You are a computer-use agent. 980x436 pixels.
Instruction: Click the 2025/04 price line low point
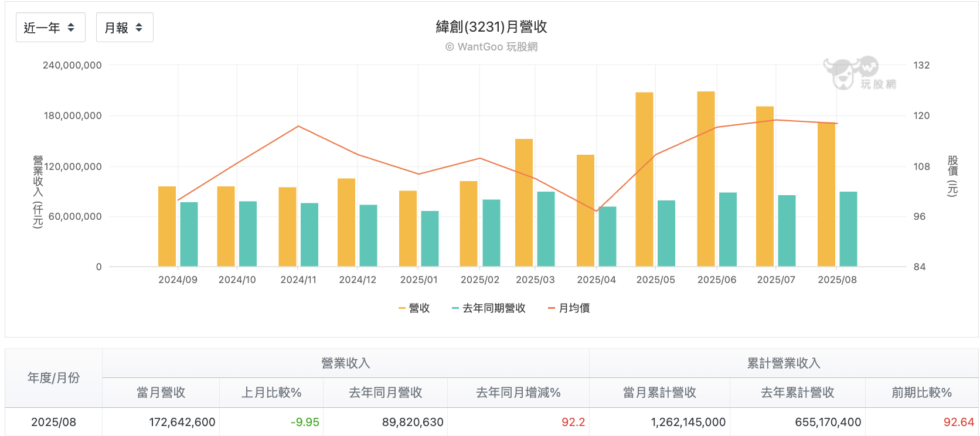point(596,211)
